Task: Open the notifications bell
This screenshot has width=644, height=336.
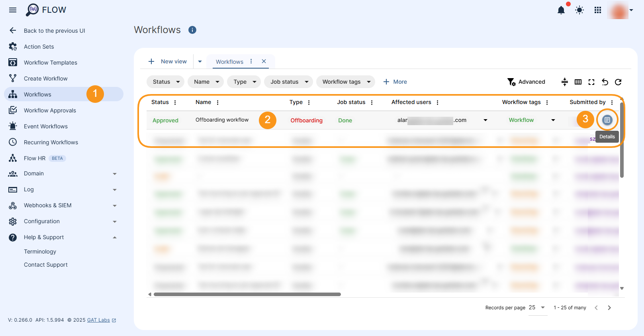Action: pos(561,10)
